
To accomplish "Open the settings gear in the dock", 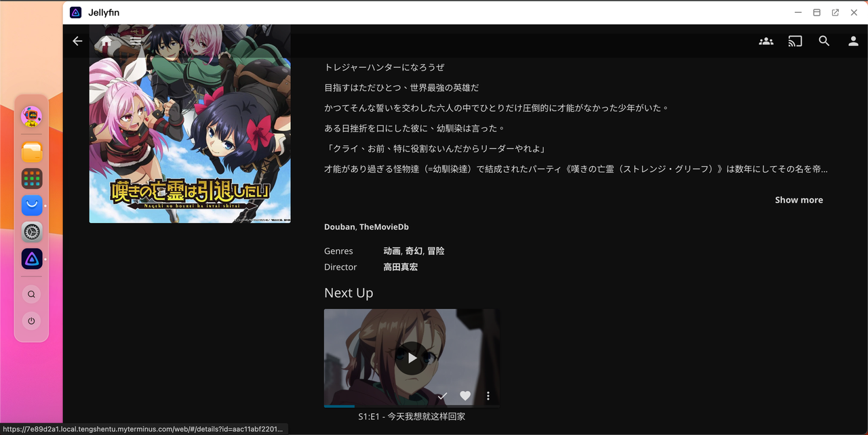I will pyautogui.click(x=32, y=232).
